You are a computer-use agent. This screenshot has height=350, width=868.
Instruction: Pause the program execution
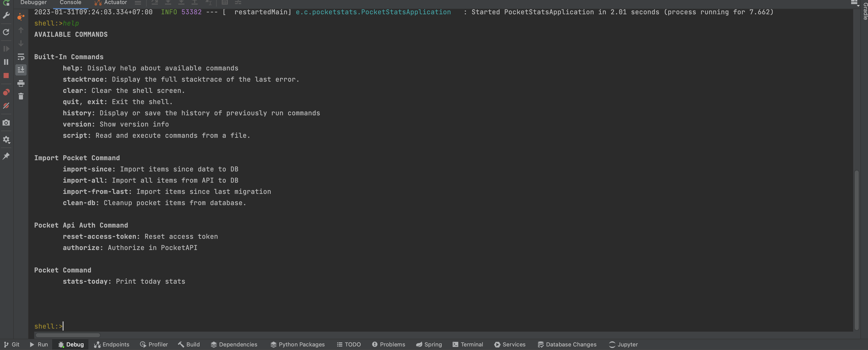click(6, 62)
